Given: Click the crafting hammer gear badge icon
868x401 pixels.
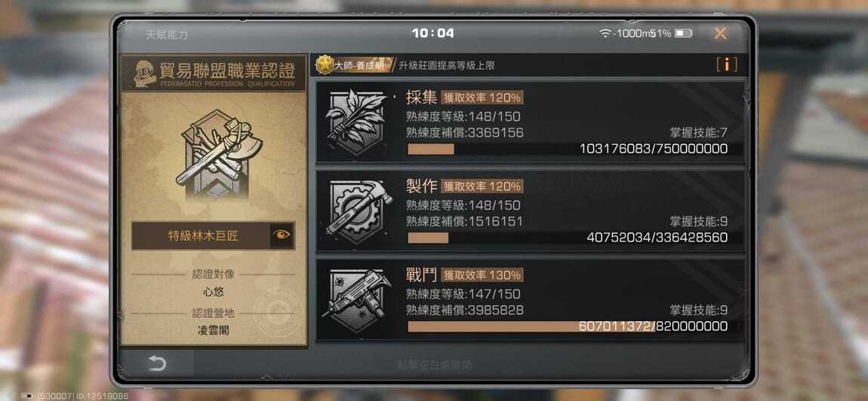Looking at the screenshot, I should click(x=359, y=211).
